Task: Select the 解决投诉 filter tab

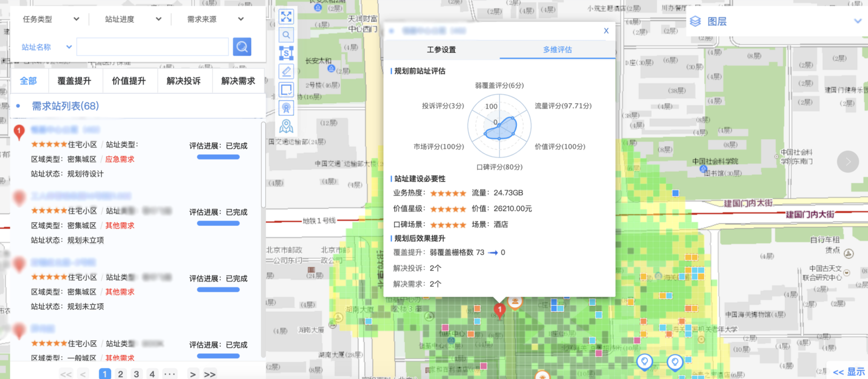Action: (183, 81)
